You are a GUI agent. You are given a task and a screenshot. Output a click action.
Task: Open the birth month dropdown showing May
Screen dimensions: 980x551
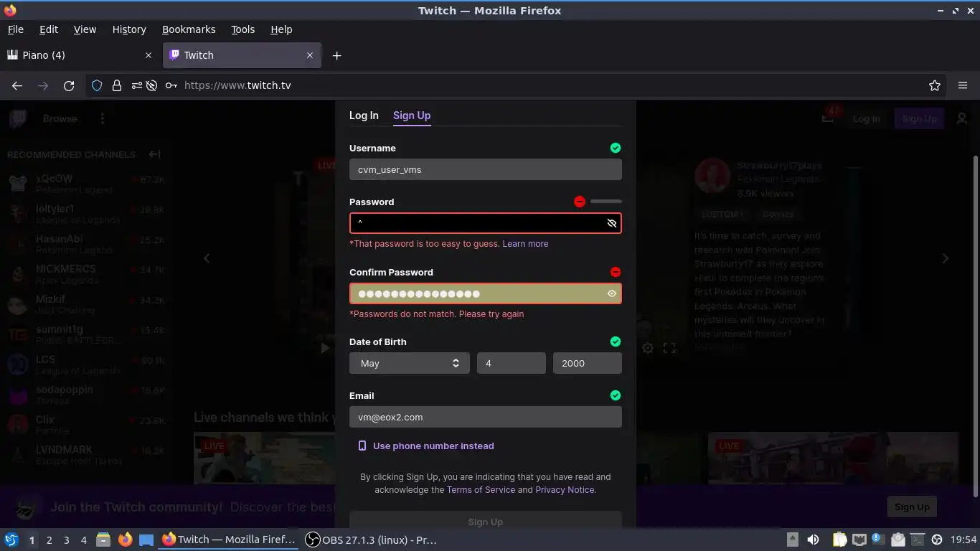pyautogui.click(x=410, y=363)
